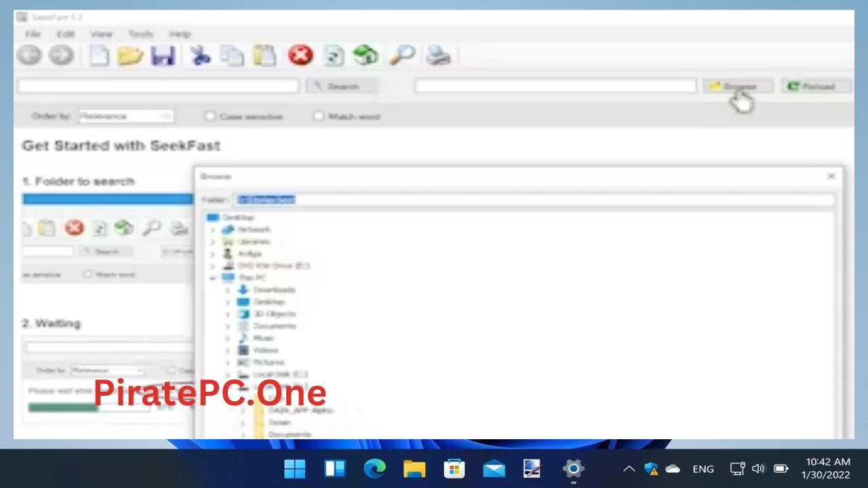This screenshot has width=868, height=488.
Task: Close the Browse dialog
Action: click(x=831, y=176)
